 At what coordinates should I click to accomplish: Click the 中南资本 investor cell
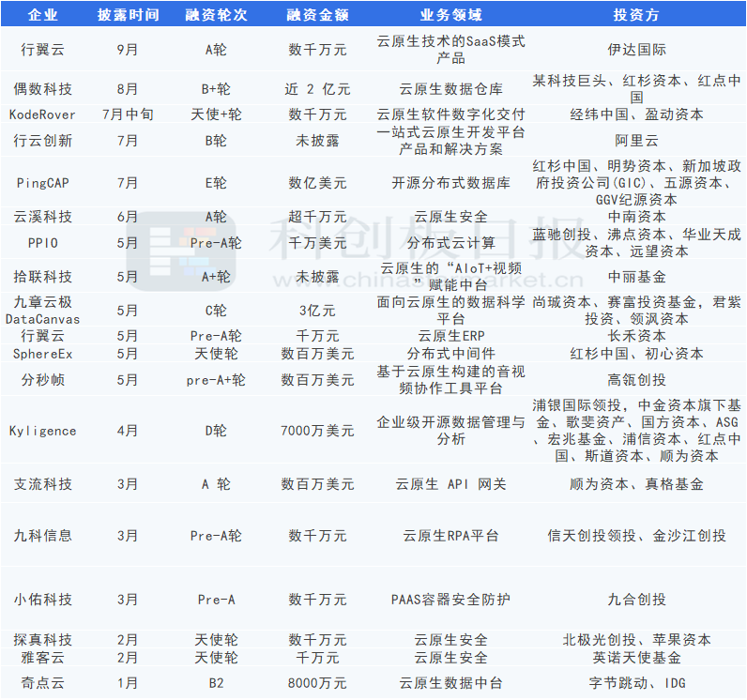[636, 217]
